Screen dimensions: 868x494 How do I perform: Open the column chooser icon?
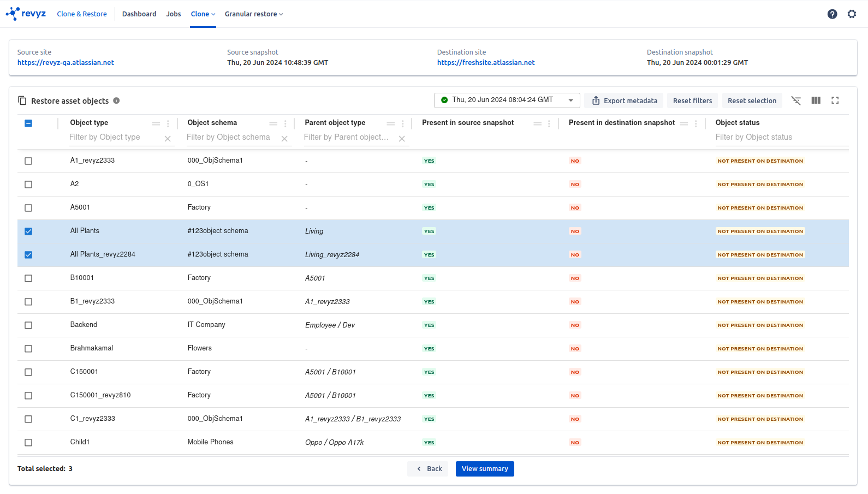tap(816, 100)
